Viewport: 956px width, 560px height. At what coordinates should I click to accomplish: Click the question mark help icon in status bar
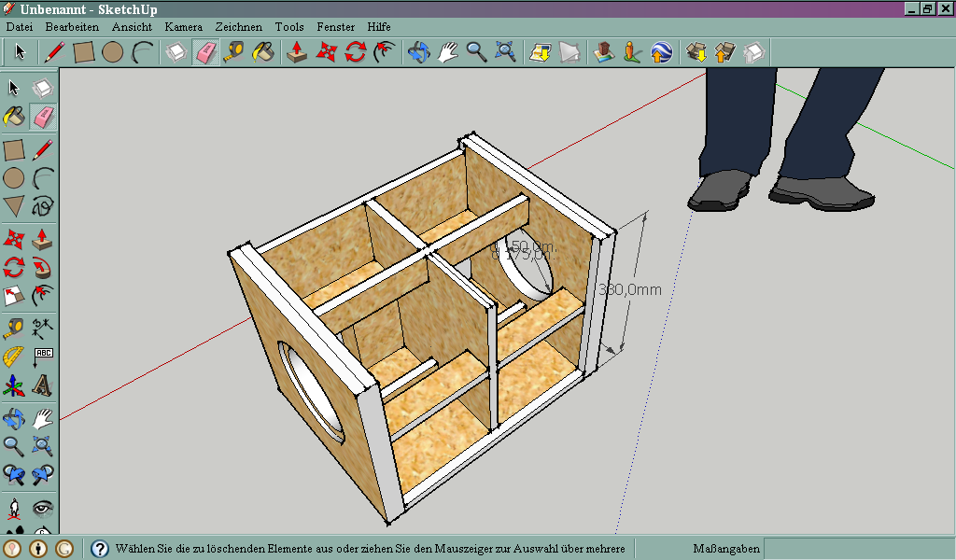point(99,549)
